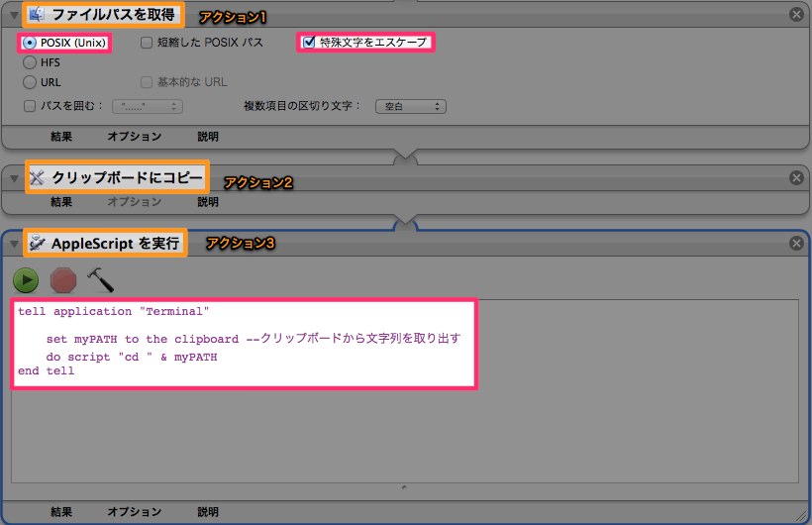
Task: Open 説明 tab of クリップボードにコピー action
Action: [x=208, y=202]
